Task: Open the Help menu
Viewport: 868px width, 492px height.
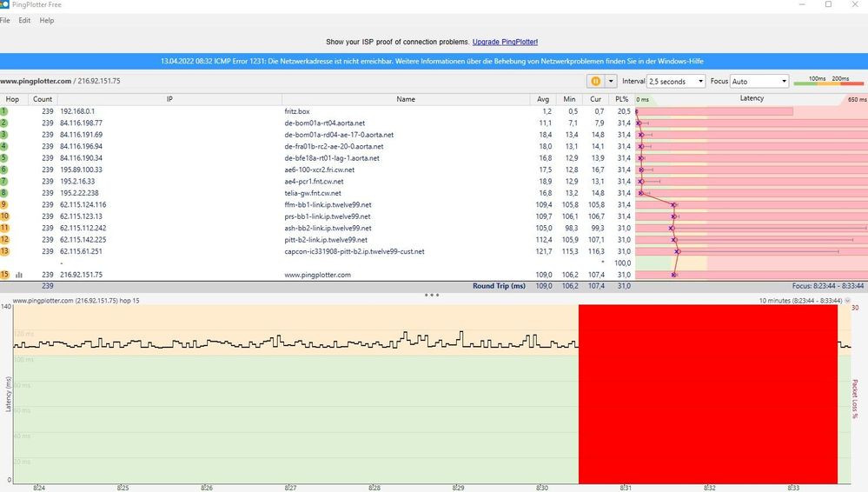Action: [x=47, y=21]
